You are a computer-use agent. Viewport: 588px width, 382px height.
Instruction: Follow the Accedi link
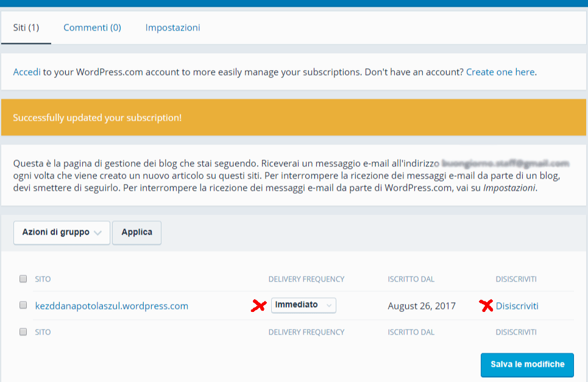[27, 72]
